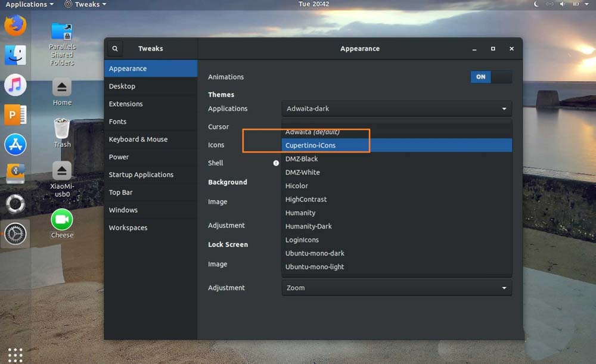The image size is (596, 364).
Task: Switch to the Fonts section
Action: point(117,122)
